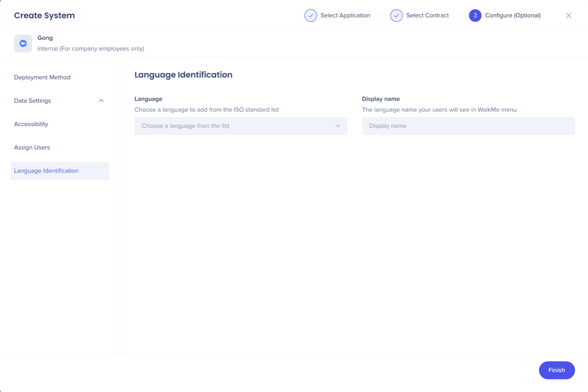This screenshot has height=392, width=588.
Task: Click the Select Contract checkmark step icon
Action: 396,15
